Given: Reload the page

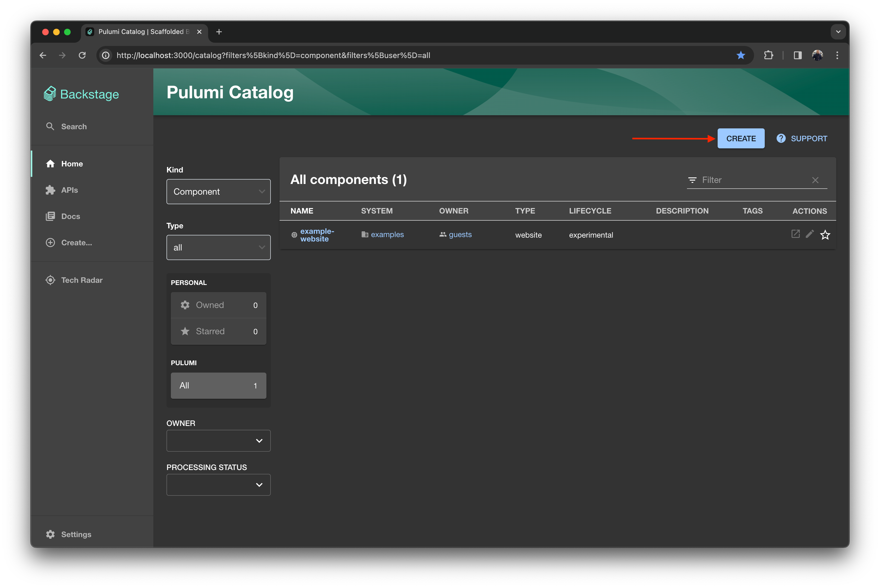Looking at the screenshot, I should pos(82,56).
